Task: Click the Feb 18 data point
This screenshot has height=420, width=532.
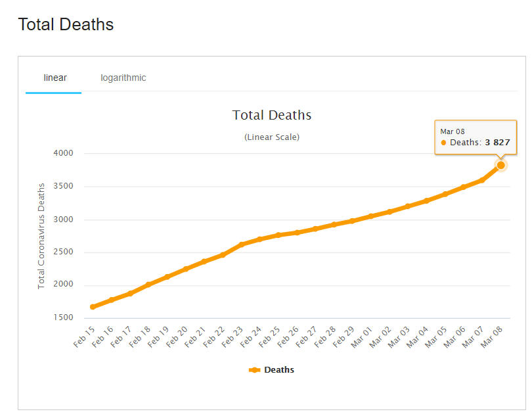Action: [x=148, y=285]
